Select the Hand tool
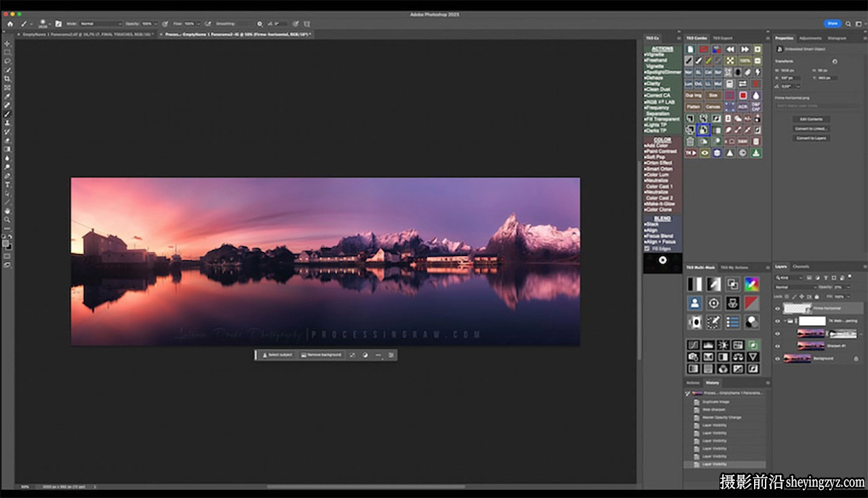The width and height of the screenshot is (868, 498). (x=7, y=211)
